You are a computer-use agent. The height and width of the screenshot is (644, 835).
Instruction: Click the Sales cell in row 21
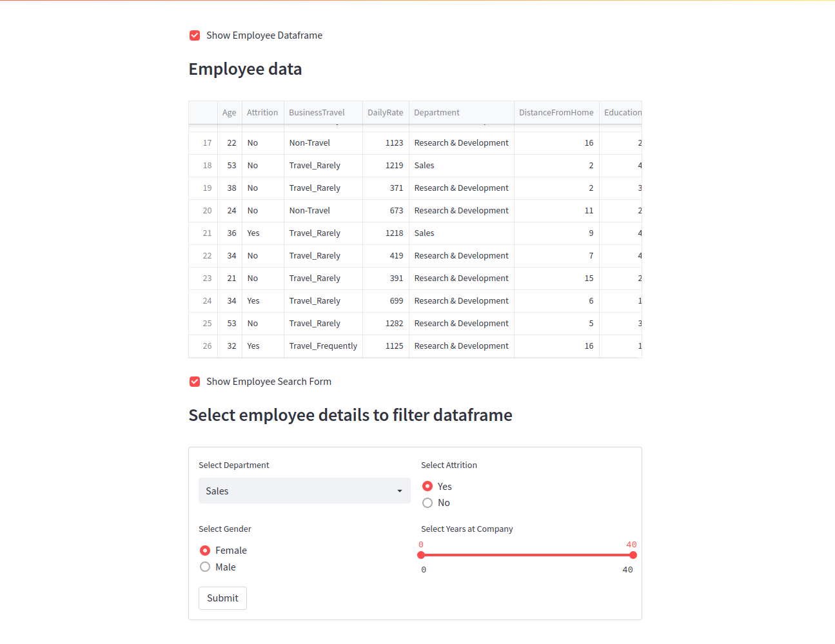tap(424, 233)
